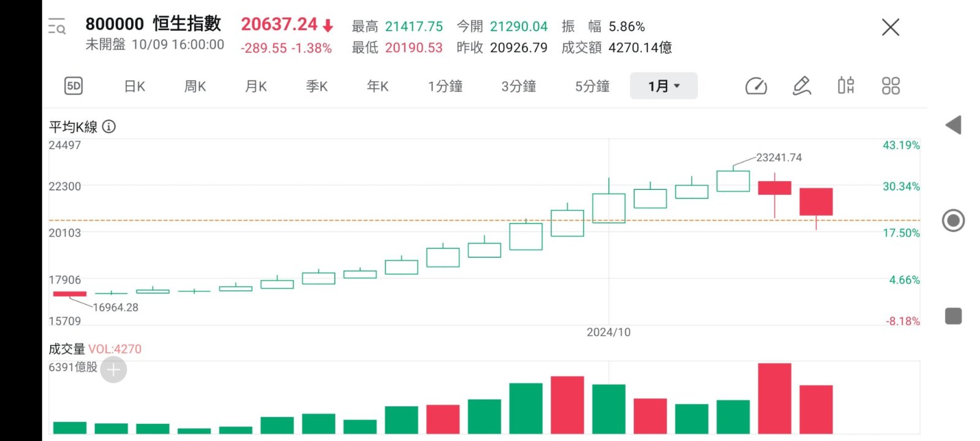Tap the high value 21417.75

point(413,26)
